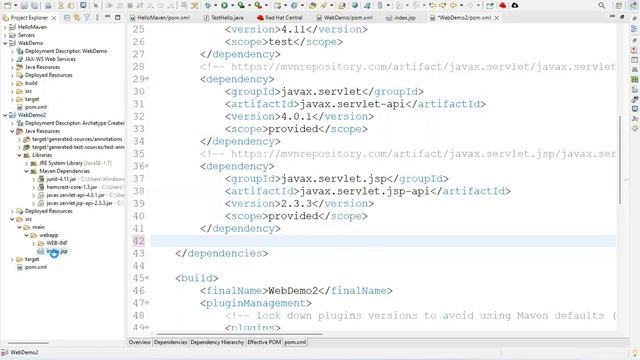This screenshot has height=360, width=640.
Task: Collapse the Libraries node
Action: click(x=19, y=155)
